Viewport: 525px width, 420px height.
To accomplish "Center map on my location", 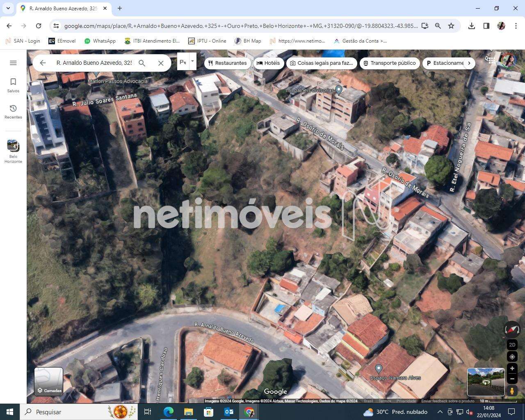I will pos(512,356).
